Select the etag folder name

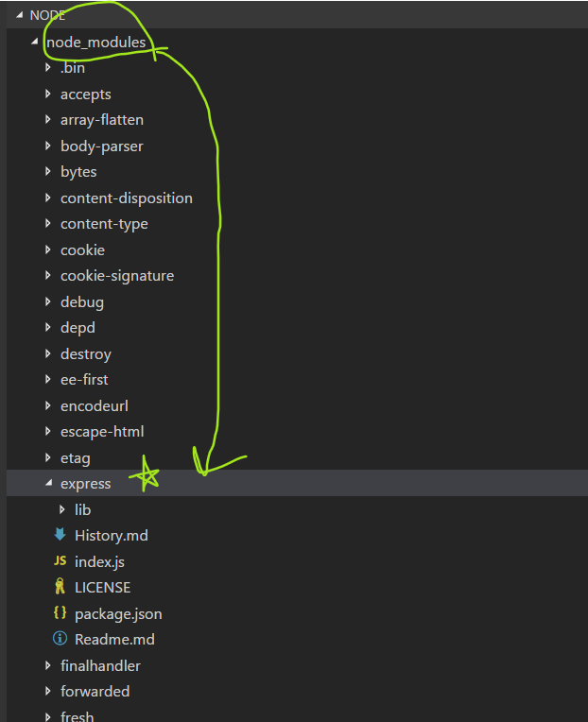click(x=75, y=458)
